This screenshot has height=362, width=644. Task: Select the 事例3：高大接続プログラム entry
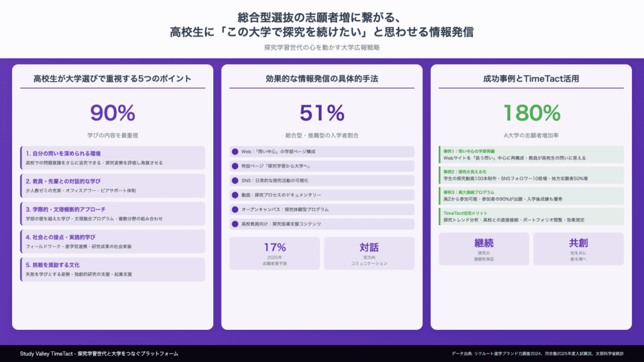pyautogui.click(x=531, y=195)
